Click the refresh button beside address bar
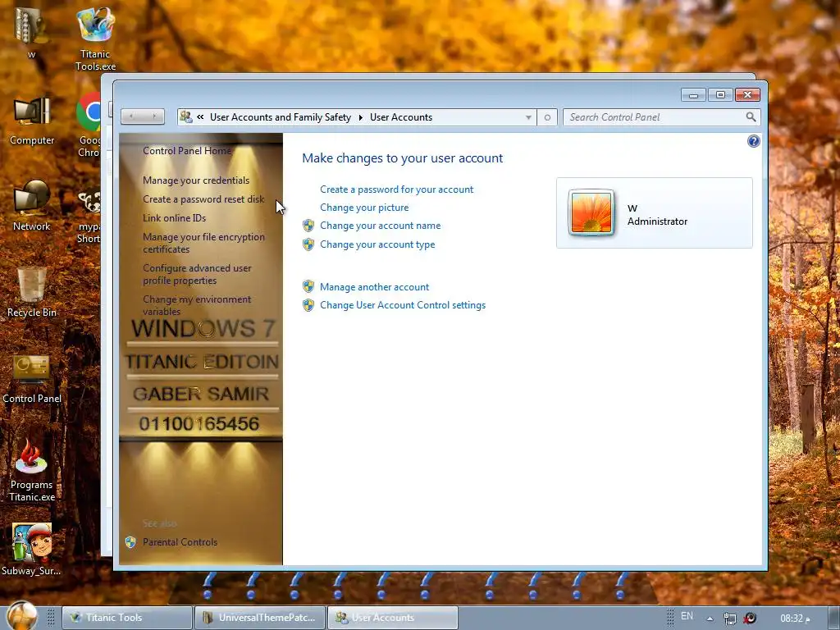This screenshot has height=630, width=840. (x=547, y=117)
